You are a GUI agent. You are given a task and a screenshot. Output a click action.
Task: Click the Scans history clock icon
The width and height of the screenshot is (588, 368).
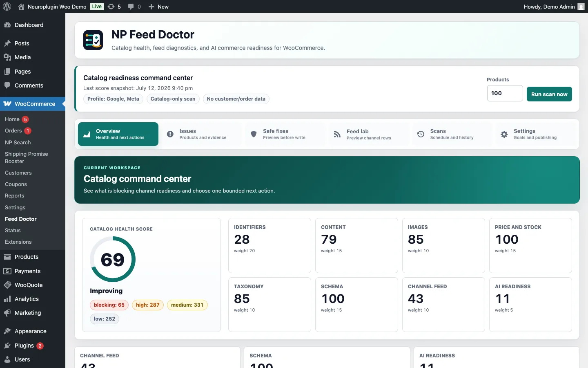(421, 134)
